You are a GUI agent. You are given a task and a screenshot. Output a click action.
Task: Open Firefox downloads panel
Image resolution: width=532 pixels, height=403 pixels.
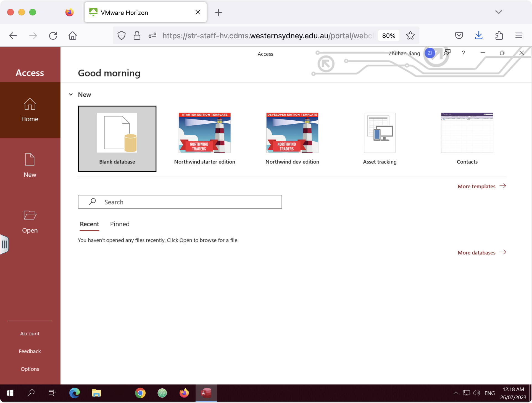point(479,35)
